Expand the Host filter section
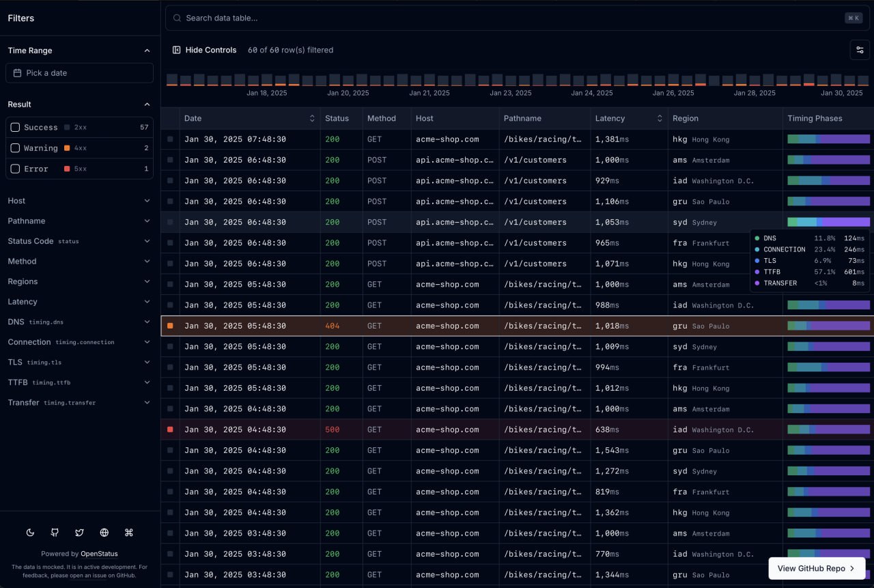874x588 pixels. (79, 201)
